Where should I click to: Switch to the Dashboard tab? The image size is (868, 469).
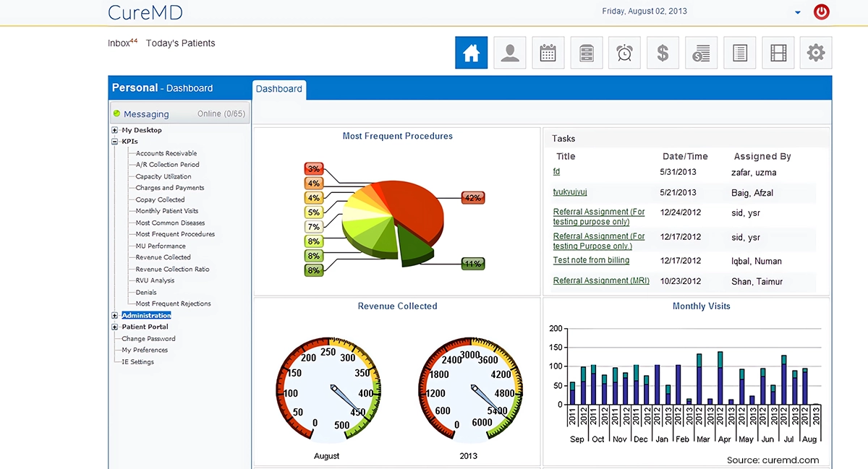(279, 89)
